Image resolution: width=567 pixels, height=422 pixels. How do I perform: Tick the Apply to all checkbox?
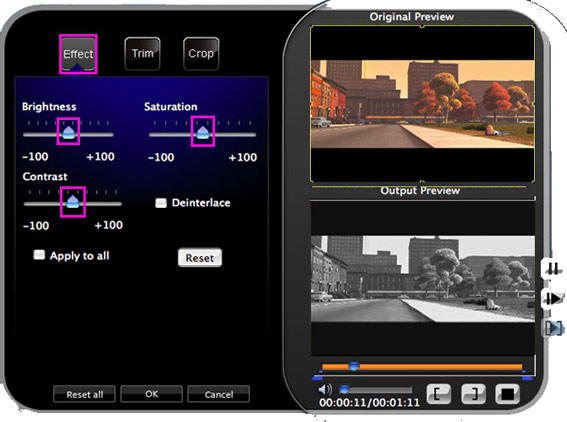(x=39, y=255)
